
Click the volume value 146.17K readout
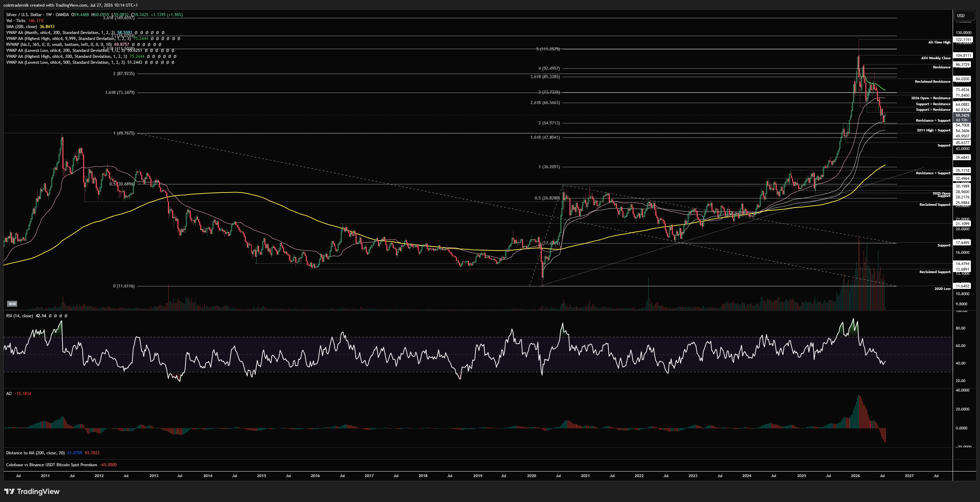point(36,21)
